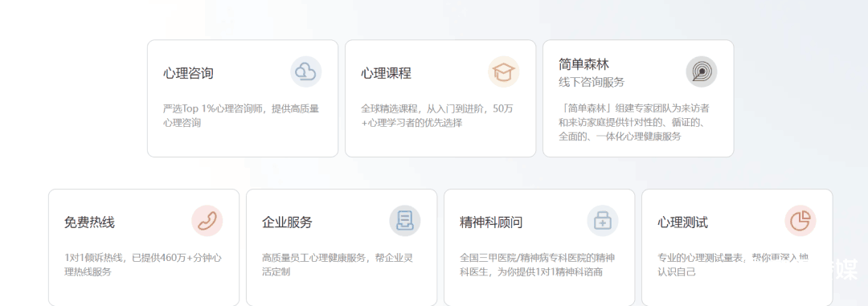Screen dimensions: 868x306
Task: Click the pie chart icon on 心理测试
Action: tap(800, 221)
